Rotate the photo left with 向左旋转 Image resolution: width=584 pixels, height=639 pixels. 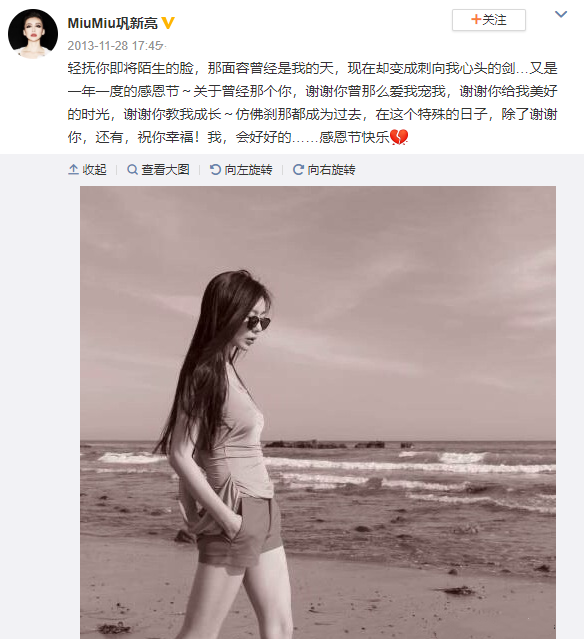(241, 170)
